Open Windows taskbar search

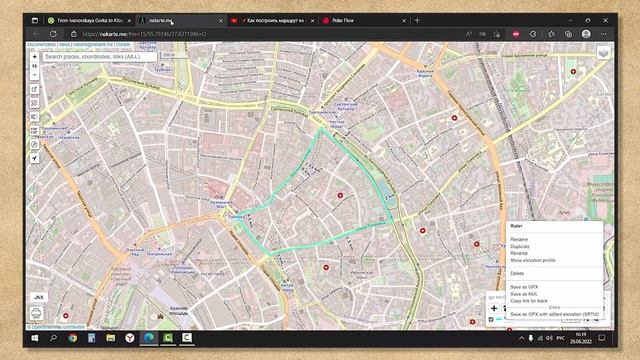coord(53,338)
